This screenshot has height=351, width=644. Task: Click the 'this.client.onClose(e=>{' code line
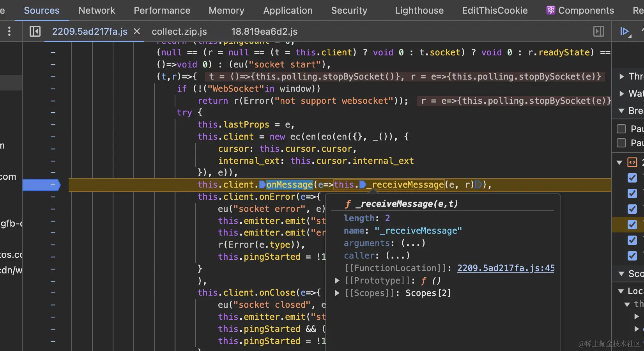259,292
